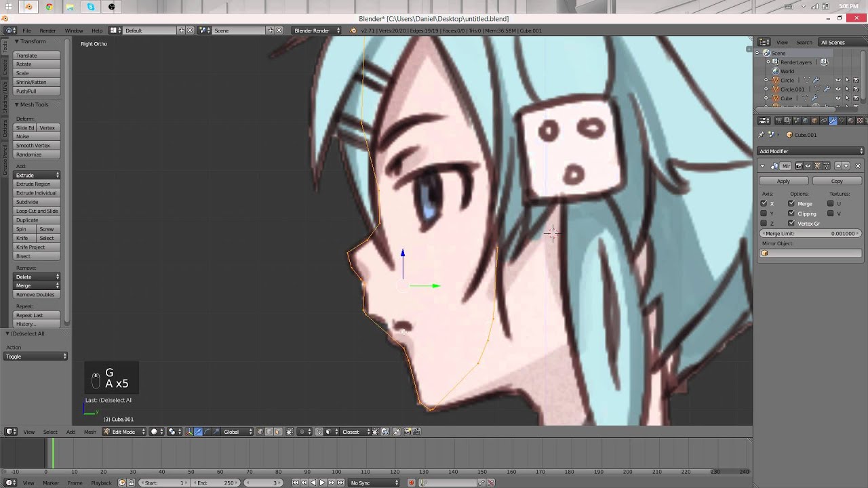Click OpenGL render animation clapper icon
The width and height of the screenshot is (868, 488).
(416, 432)
